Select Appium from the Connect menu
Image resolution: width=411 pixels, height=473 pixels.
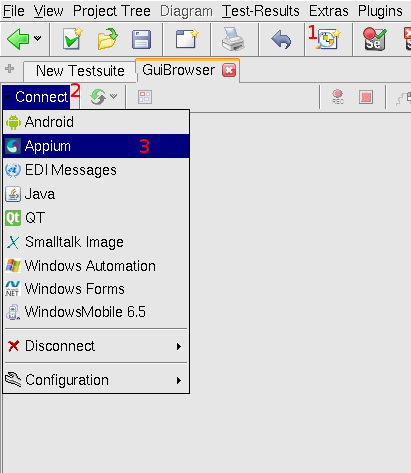tap(96, 146)
